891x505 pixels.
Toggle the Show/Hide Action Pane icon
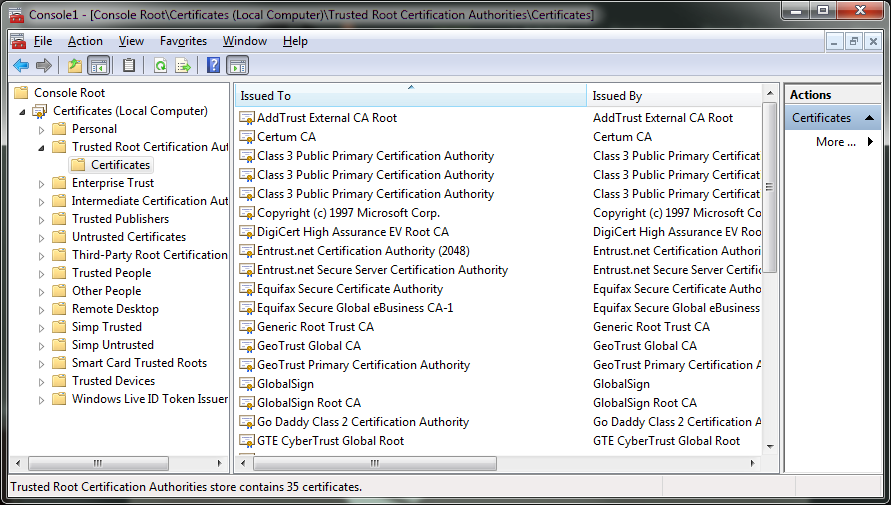(238, 66)
